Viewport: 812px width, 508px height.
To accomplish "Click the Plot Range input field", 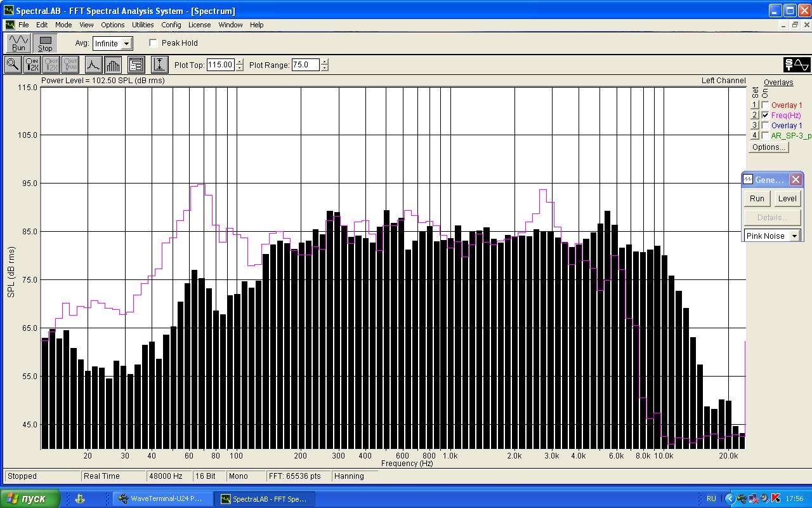I will (x=305, y=65).
